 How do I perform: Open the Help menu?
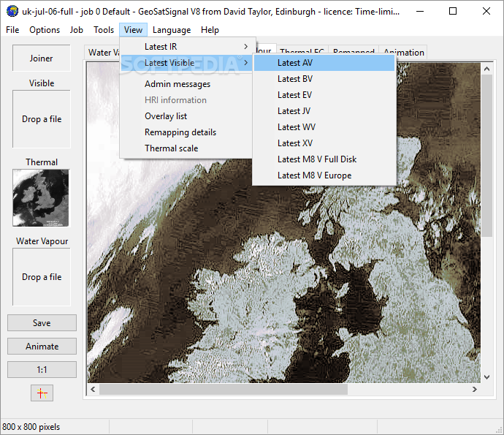[210, 30]
